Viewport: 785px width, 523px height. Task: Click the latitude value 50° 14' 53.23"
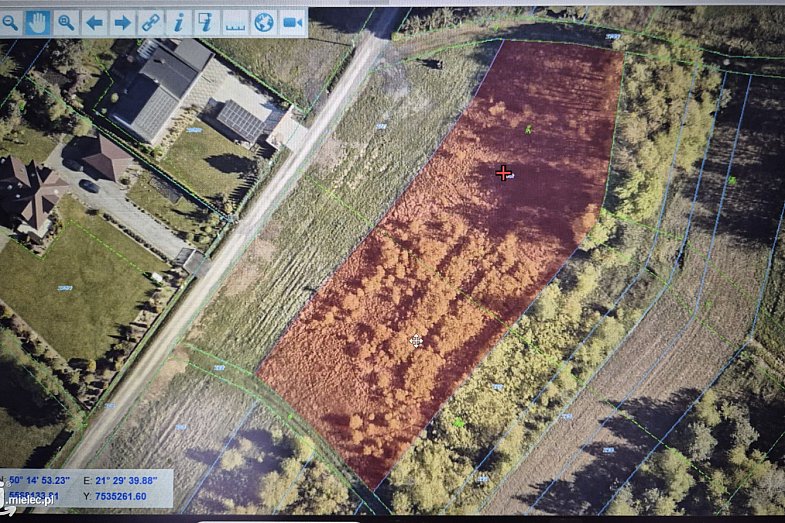[42, 481]
